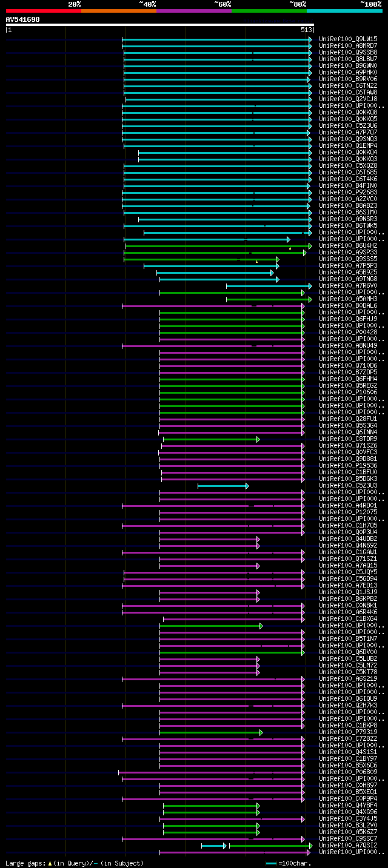Select the UniRef100_B7ZDP5 entry

(348, 372)
